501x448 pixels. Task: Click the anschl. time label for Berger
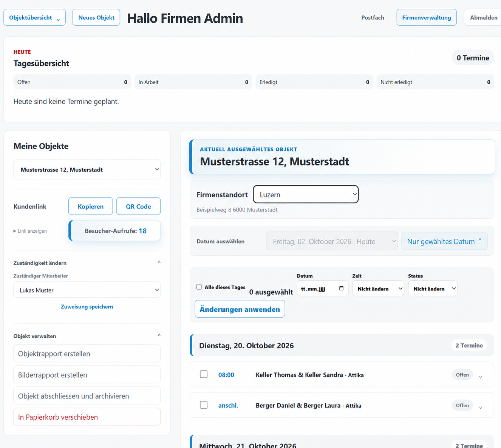228,405
